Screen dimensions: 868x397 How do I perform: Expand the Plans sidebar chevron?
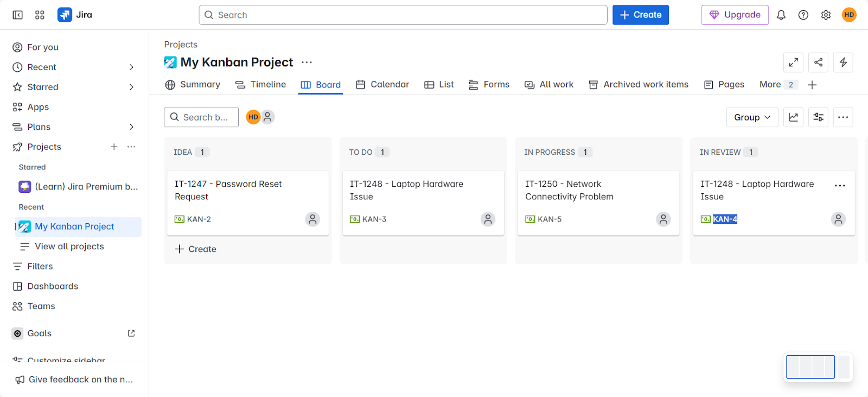[131, 127]
